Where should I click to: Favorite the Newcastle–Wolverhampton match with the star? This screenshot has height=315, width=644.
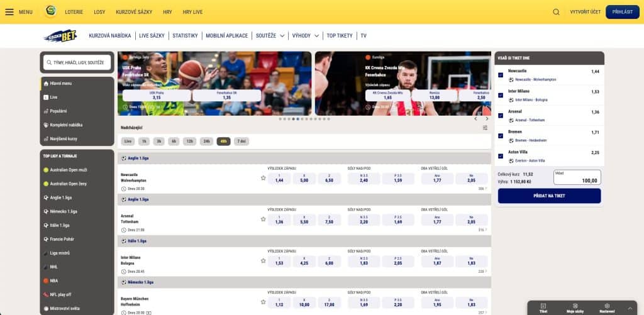coord(264,178)
